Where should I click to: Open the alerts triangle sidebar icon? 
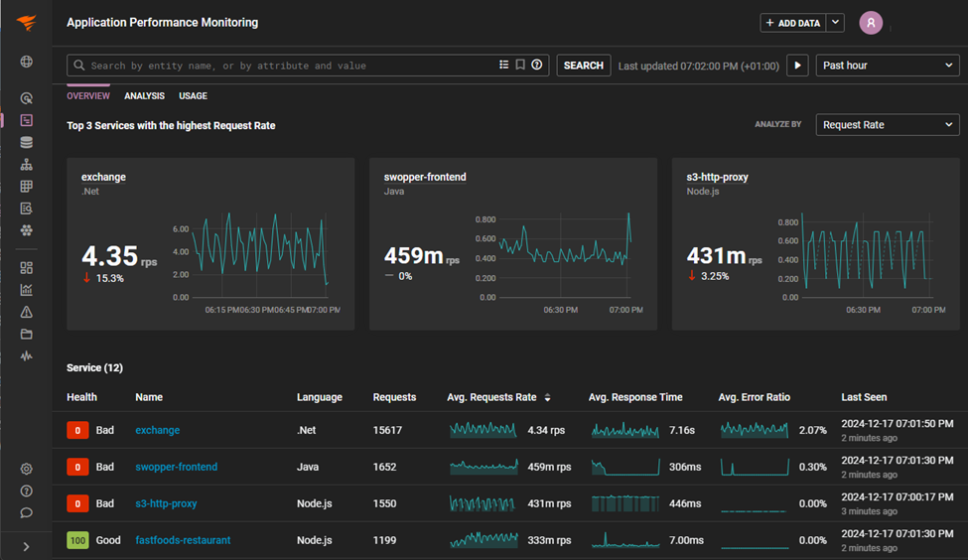coord(26,312)
